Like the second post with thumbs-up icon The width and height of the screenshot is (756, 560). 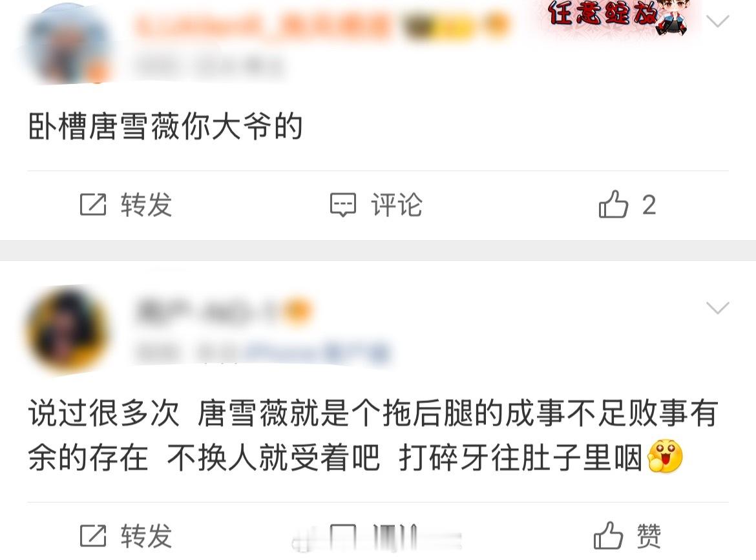[x=609, y=535]
